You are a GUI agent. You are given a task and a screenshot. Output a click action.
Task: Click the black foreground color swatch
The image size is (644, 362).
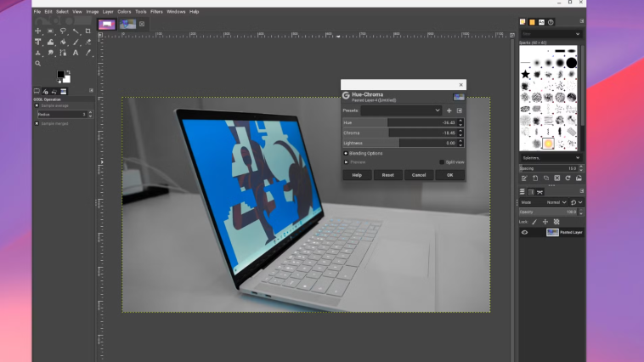pyautogui.click(x=61, y=74)
